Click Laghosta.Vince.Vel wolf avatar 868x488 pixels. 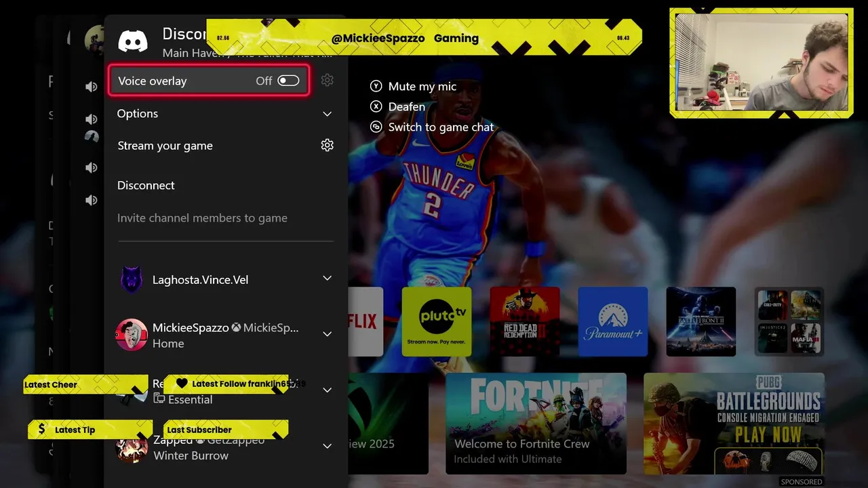(x=132, y=279)
